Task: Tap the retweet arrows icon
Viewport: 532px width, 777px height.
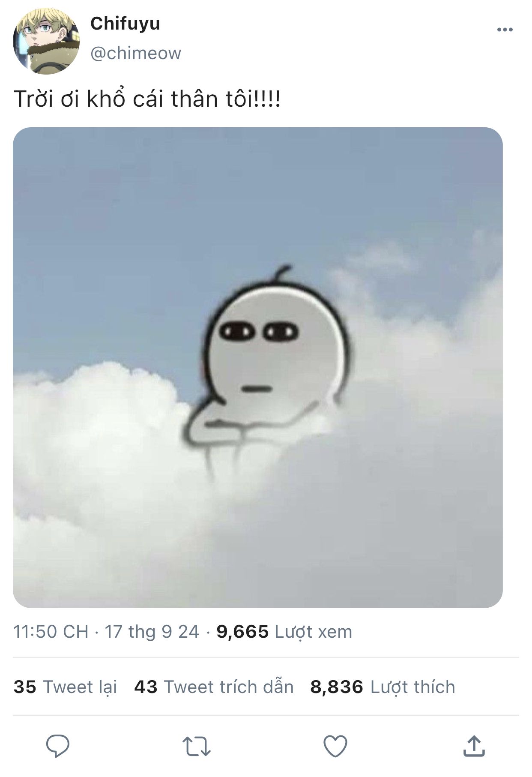Action: click(197, 746)
